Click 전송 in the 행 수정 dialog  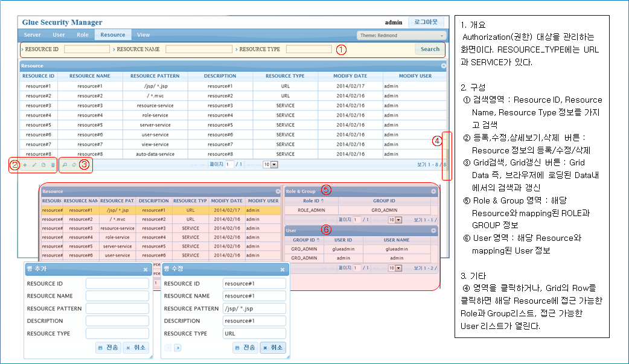[x=245, y=348]
